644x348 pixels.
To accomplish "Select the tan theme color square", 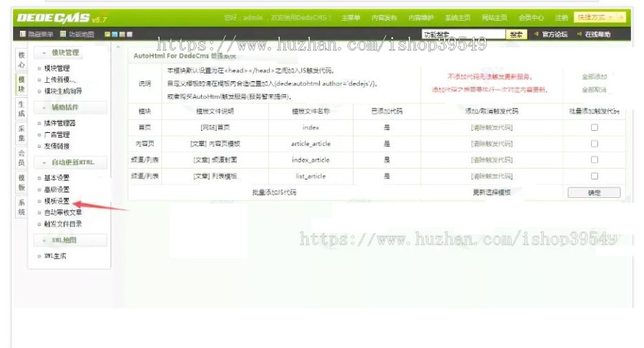I will pos(122,34).
